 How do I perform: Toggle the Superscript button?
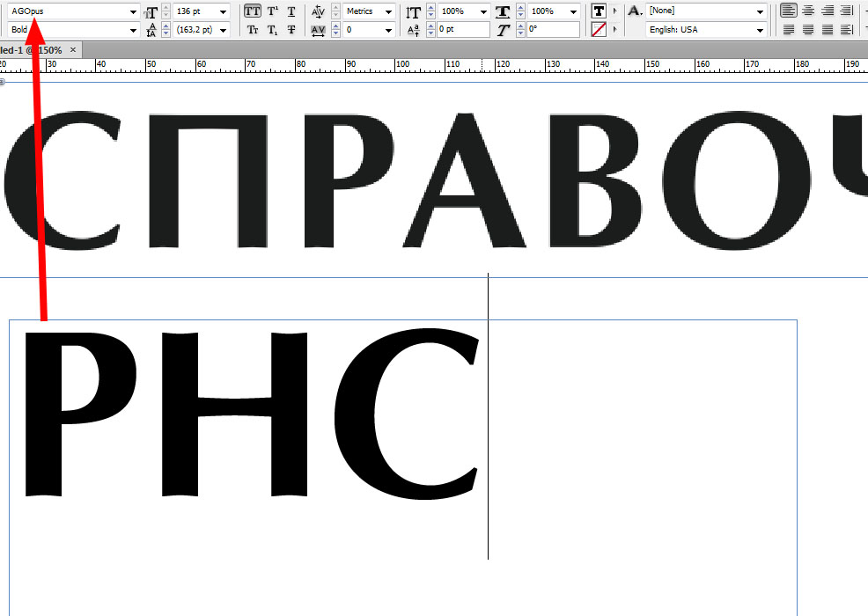(x=272, y=11)
